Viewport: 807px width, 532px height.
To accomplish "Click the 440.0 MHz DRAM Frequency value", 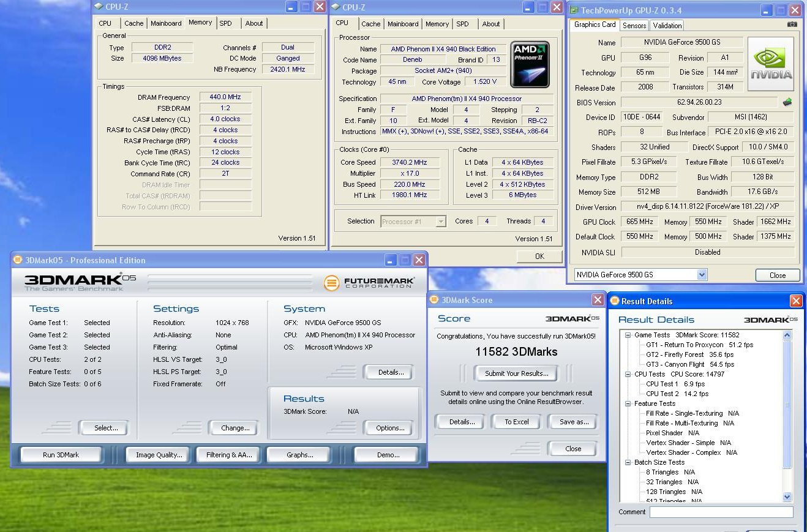I will 225,97.
